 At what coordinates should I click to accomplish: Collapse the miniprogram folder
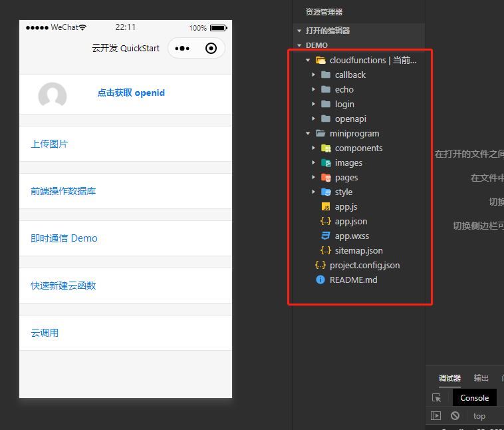[308, 134]
